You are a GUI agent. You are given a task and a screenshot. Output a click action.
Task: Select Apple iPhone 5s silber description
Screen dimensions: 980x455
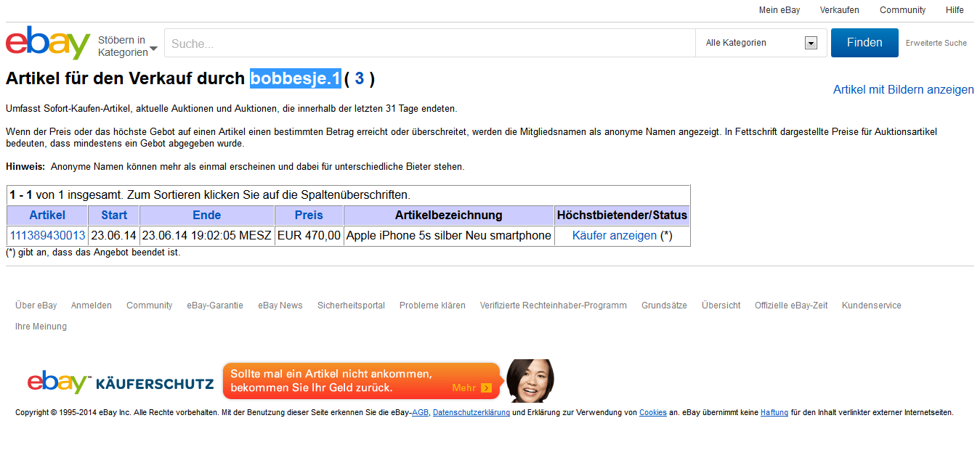point(449,236)
